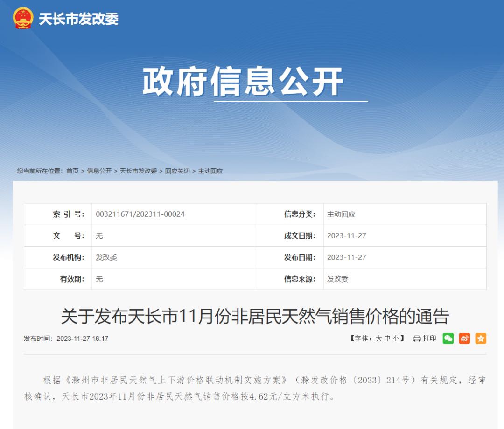
Task: Open 信息公开 breadcrumb link
Action: (x=99, y=171)
